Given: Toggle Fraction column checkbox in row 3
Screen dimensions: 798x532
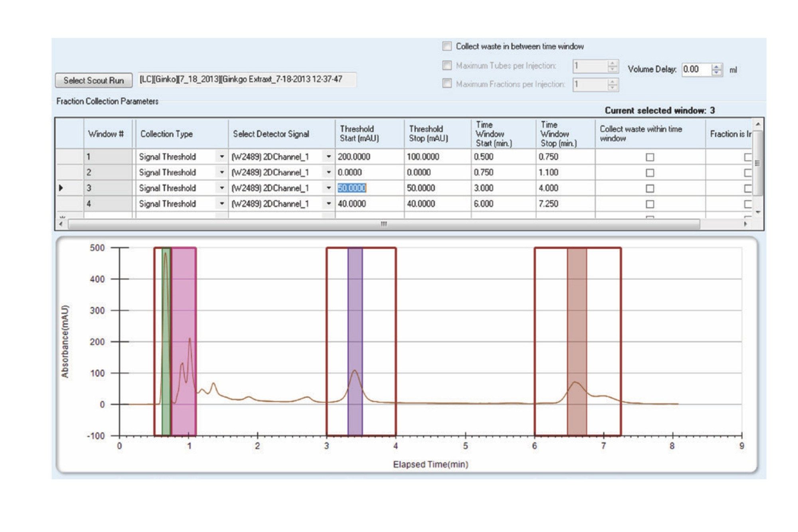Looking at the screenshot, I should coord(748,188).
